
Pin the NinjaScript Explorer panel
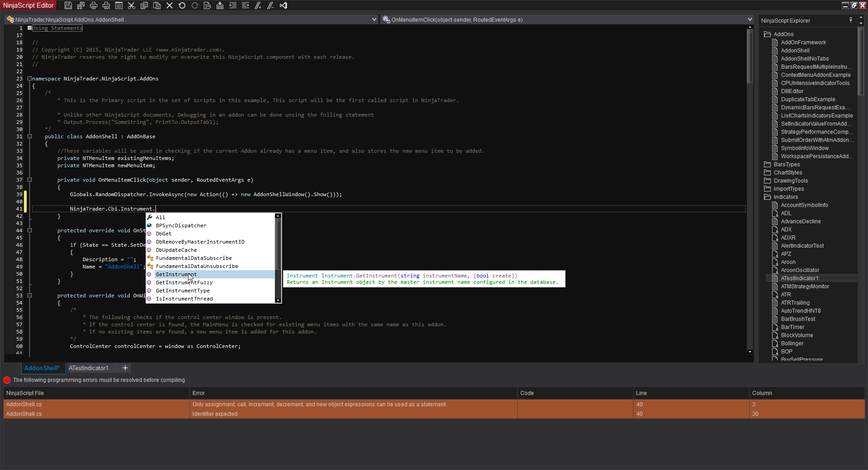(x=851, y=20)
